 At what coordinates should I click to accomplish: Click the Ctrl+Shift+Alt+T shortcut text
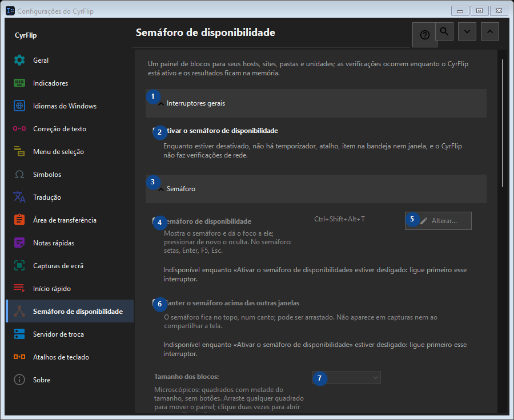coord(339,219)
